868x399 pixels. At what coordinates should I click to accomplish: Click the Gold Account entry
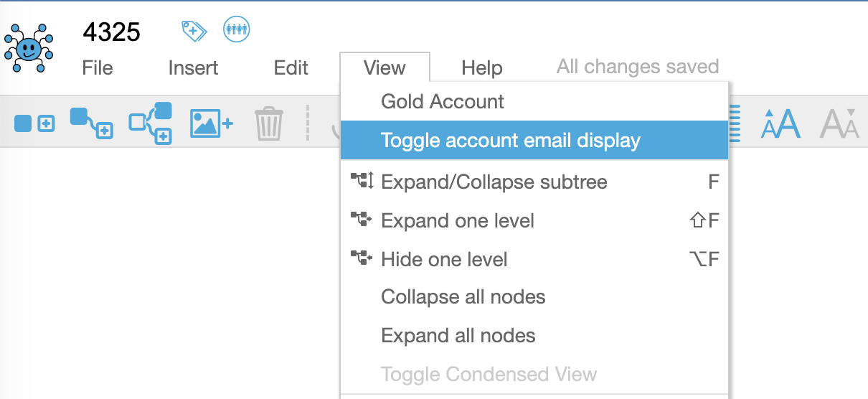point(534,101)
